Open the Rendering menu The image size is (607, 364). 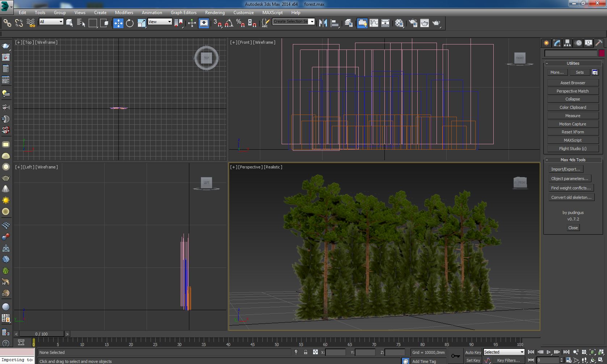[215, 13]
